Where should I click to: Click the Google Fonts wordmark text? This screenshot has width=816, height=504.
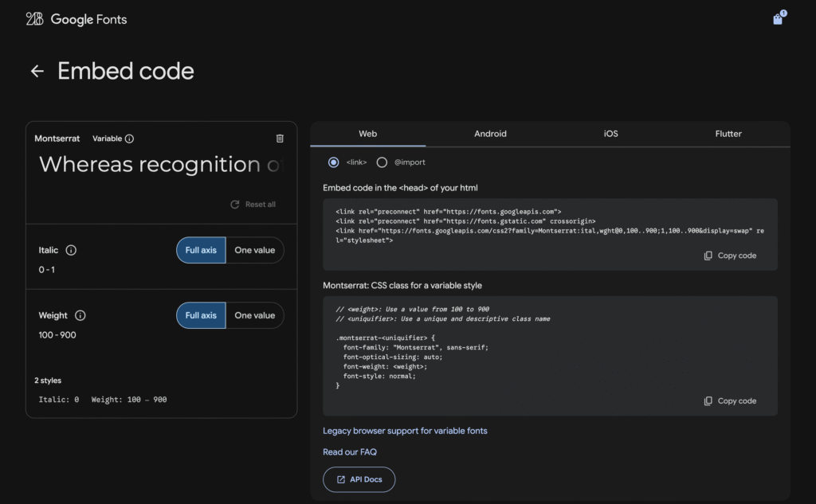88,20
